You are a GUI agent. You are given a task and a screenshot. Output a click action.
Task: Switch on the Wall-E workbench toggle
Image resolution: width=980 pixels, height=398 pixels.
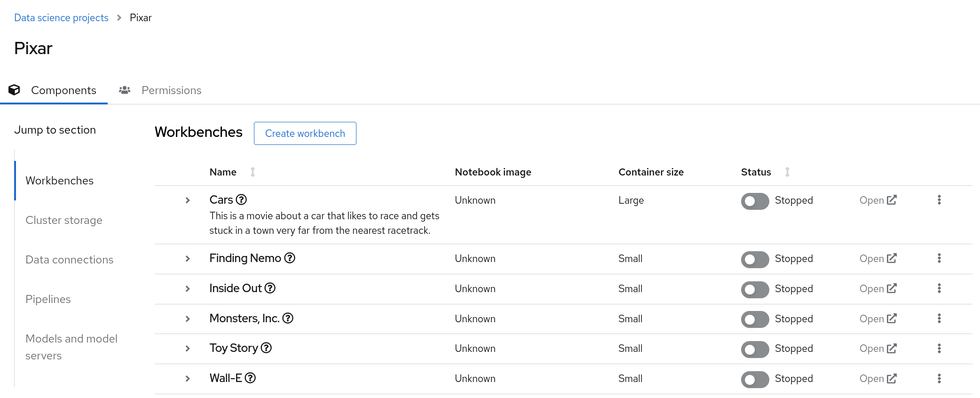[755, 379]
